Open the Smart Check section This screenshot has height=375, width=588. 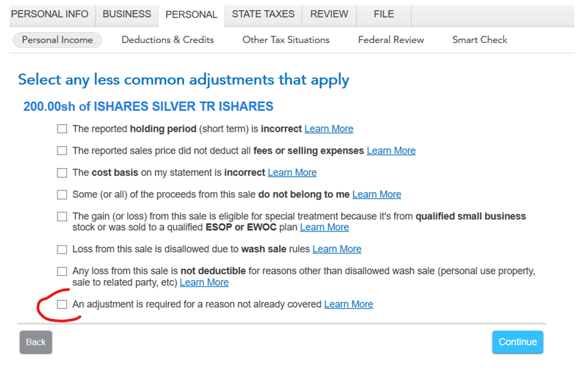coord(479,40)
